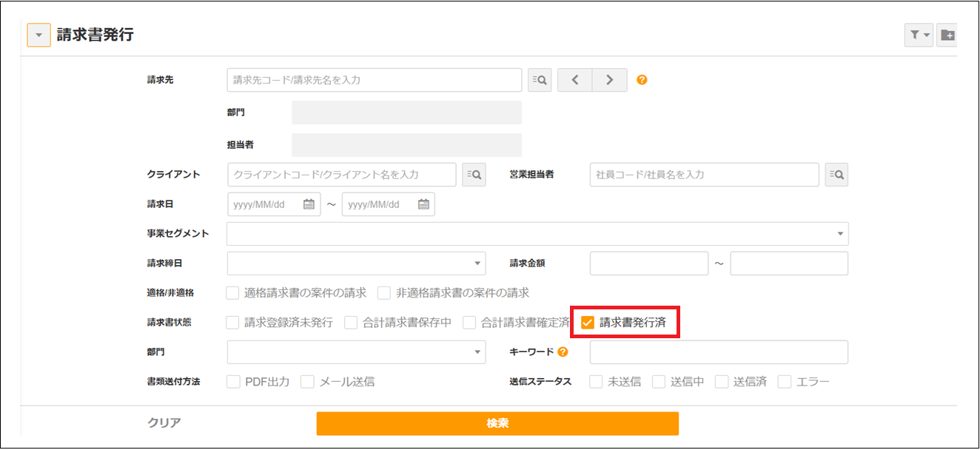
Task: Open the filter funnel dropdown
Action: click(x=919, y=35)
